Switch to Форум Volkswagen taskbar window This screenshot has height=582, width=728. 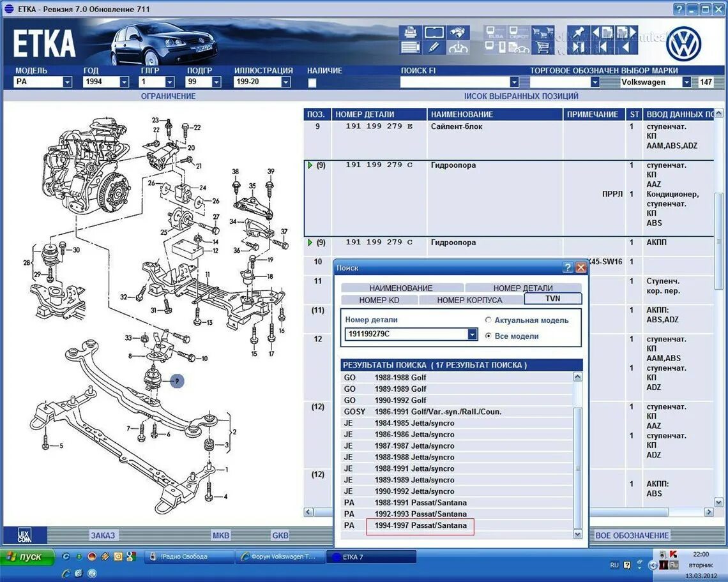[280, 556]
